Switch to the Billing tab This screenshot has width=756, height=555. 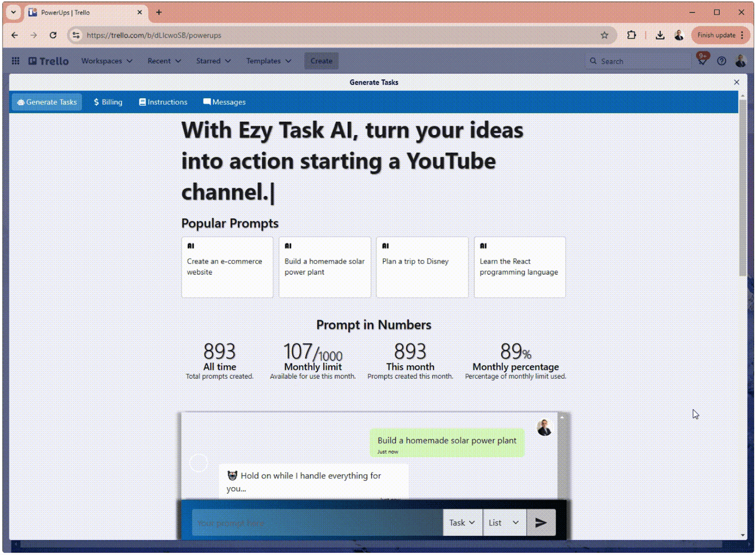tap(108, 102)
